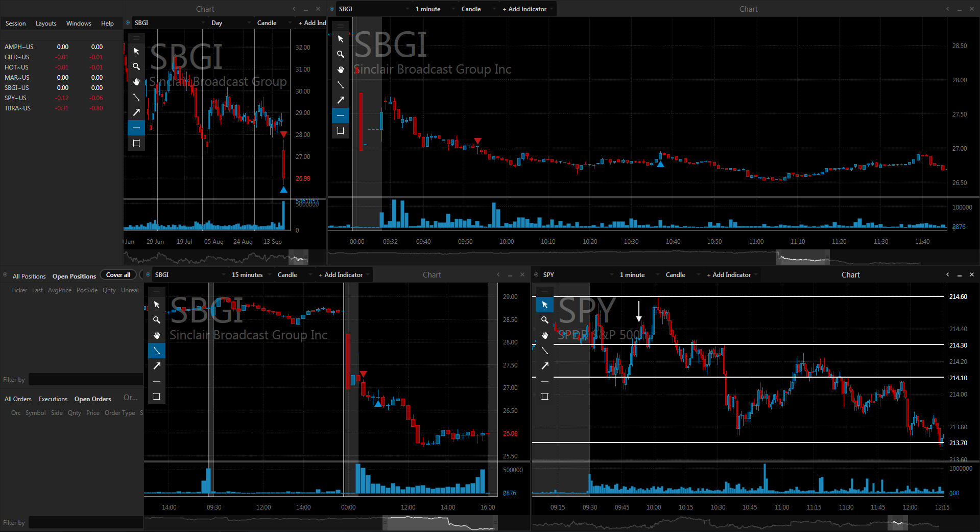Adjust SBGI 1 minute chart range slider handle

[803, 257]
